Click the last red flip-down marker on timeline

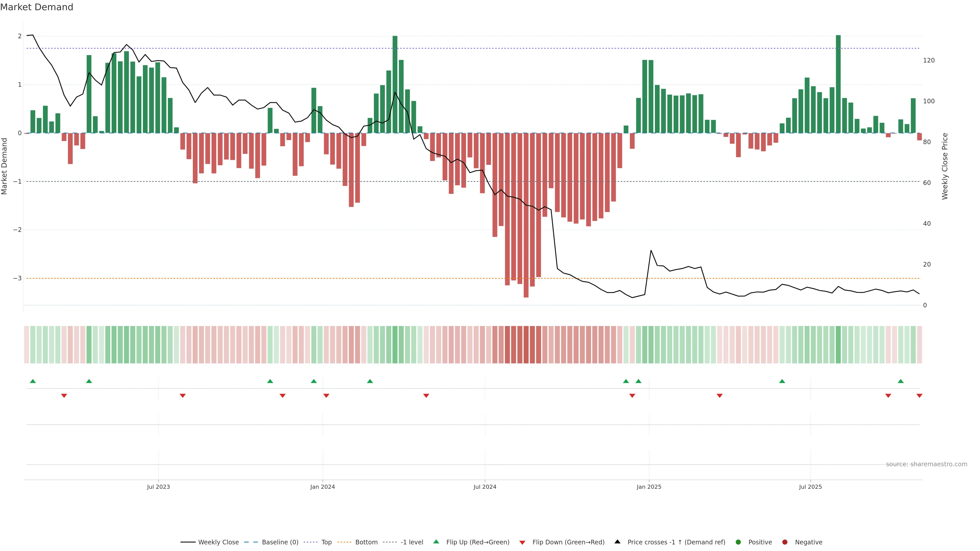coord(920,396)
